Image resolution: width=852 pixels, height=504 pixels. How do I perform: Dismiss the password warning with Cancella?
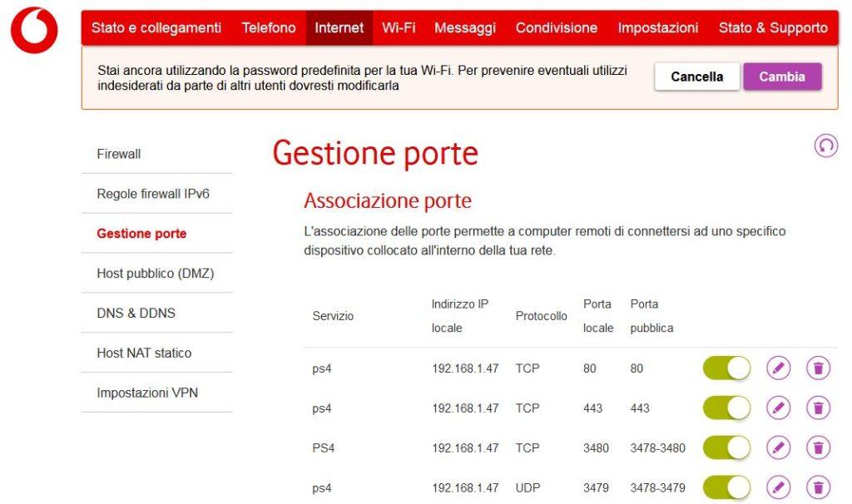pos(696,76)
